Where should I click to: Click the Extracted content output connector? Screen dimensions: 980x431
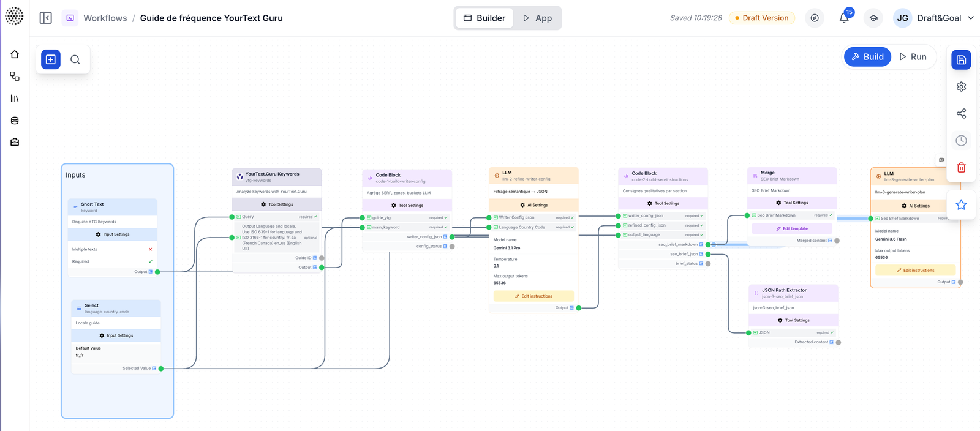[x=839, y=342]
